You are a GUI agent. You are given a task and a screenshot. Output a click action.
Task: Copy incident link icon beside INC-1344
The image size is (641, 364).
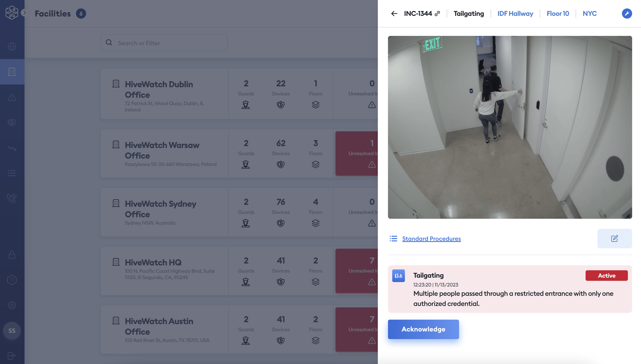(437, 13)
